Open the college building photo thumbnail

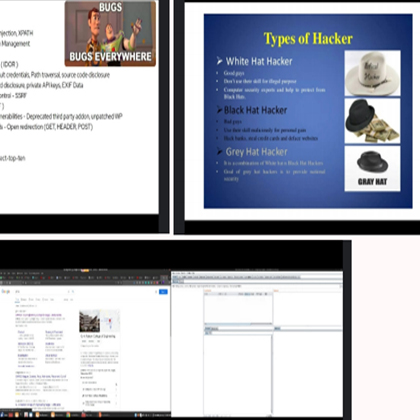(89, 320)
